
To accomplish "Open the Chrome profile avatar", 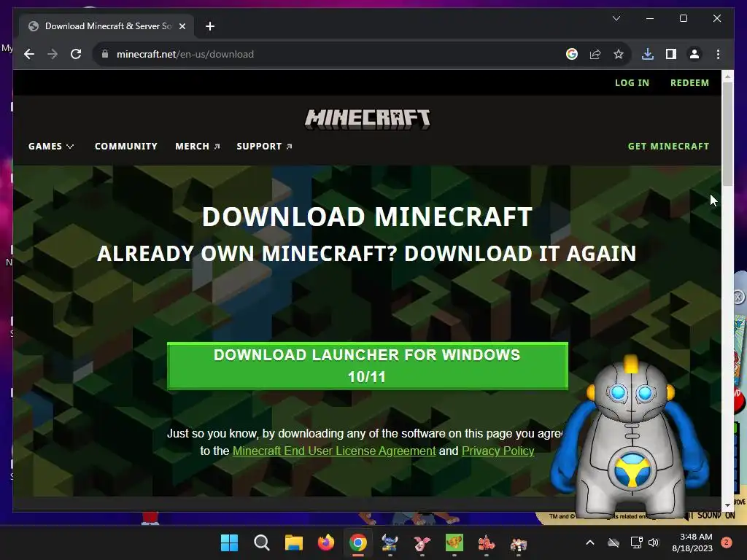I will click(x=694, y=54).
